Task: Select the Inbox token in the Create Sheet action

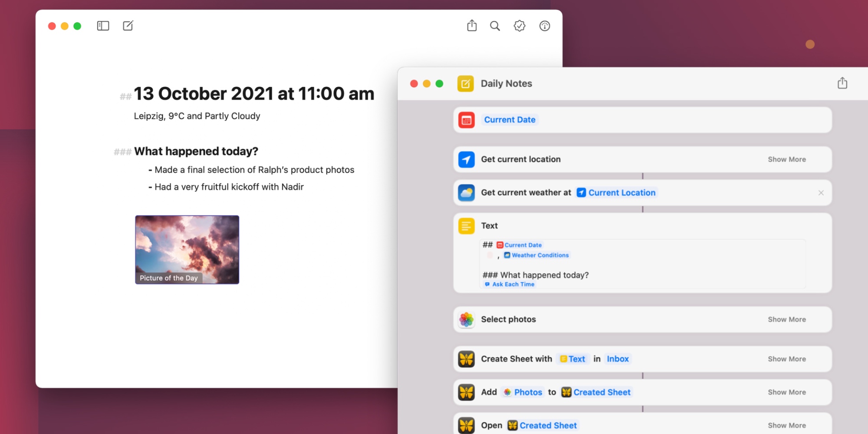Action: coord(618,359)
